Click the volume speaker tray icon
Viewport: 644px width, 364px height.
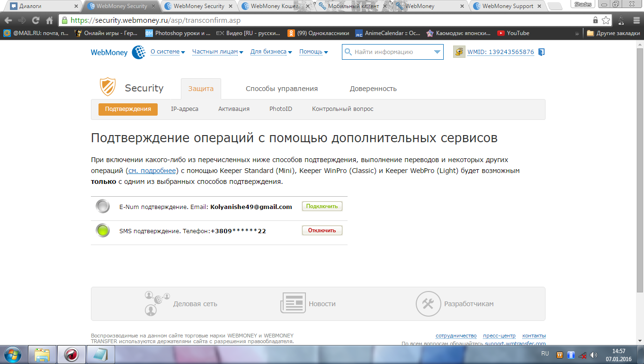click(594, 355)
